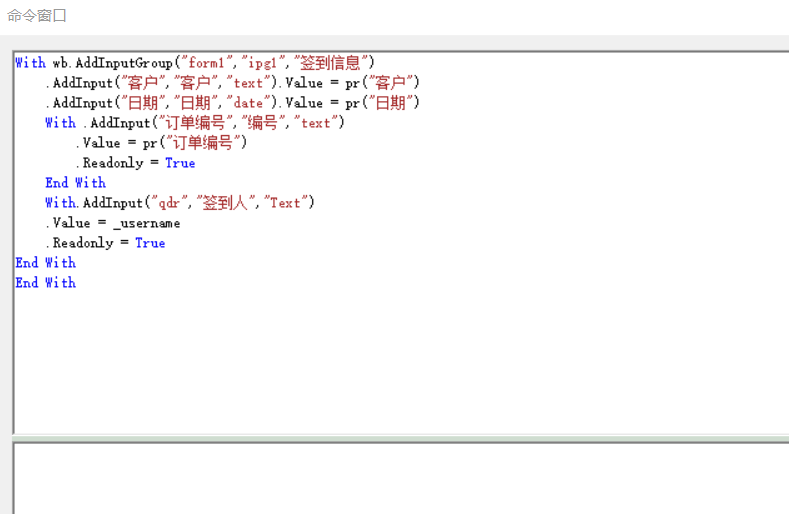
Task: Click the True keyword under the 订单编号 block
Action: pyautogui.click(x=180, y=163)
